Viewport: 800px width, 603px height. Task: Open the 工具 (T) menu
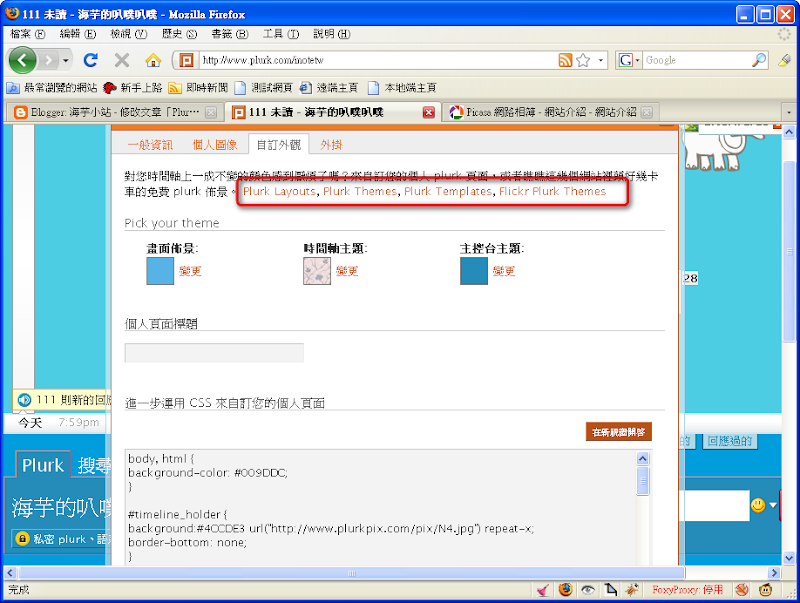(x=281, y=34)
